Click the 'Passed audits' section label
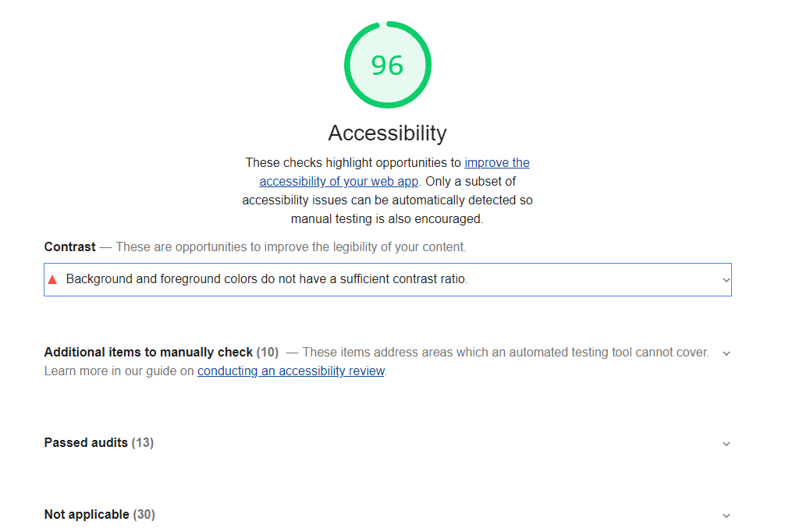This screenshot has height=532, width=785. pos(86,443)
